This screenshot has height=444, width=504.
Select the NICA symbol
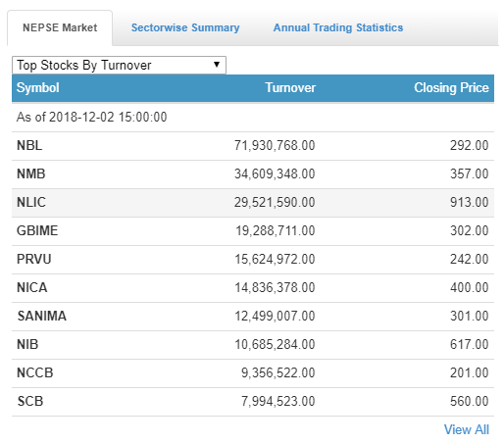tap(32, 287)
